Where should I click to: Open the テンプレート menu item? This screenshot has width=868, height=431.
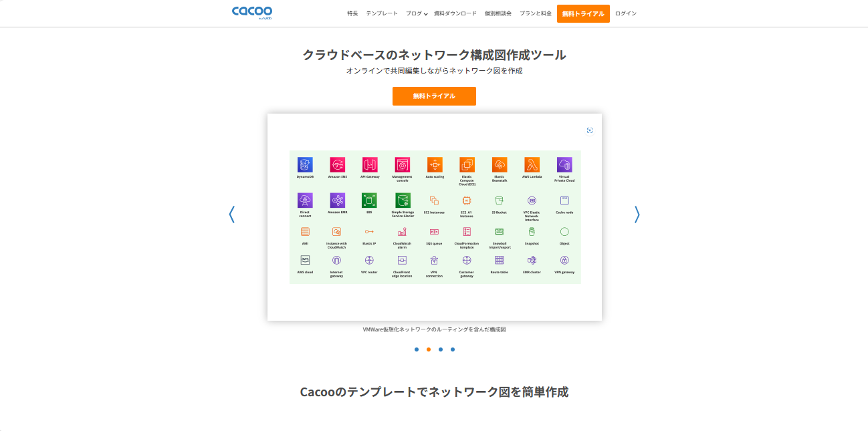point(381,13)
